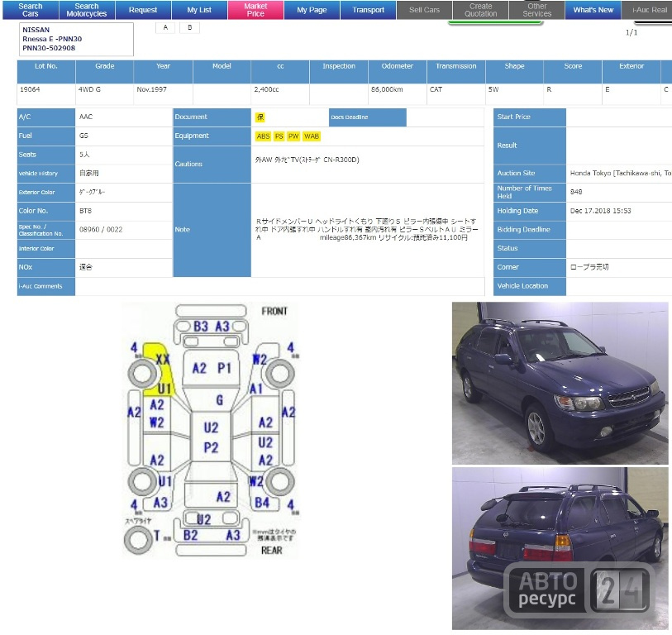Select the number of times held 848
The height and width of the screenshot is (635, 672).
point(576,192)
